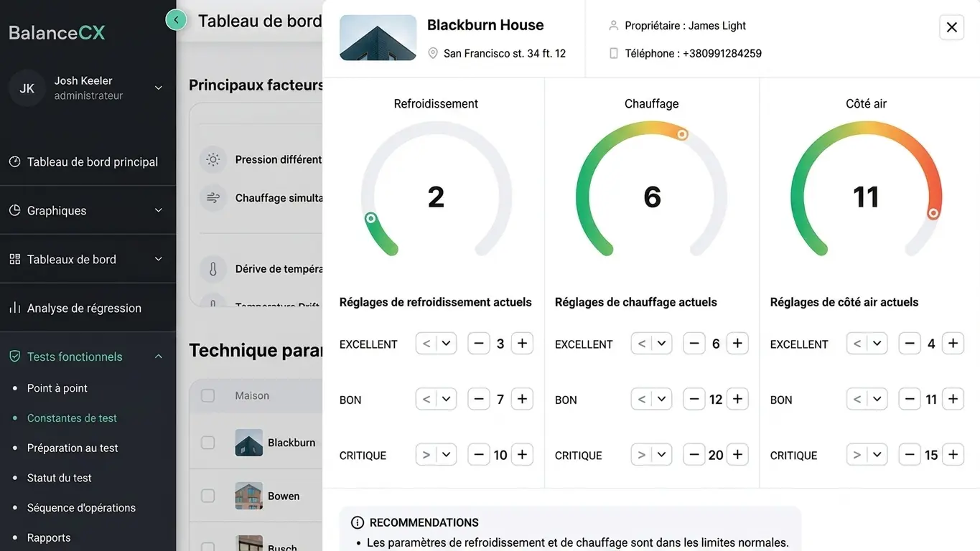
Task: Select the Tableau de bord principal gauge icon
Action: (14, 161)
